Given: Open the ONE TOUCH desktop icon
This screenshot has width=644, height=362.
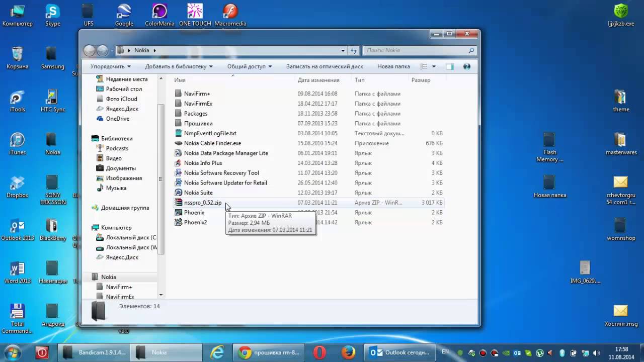Looking at the screenshot, I should (x=195, y=15).
